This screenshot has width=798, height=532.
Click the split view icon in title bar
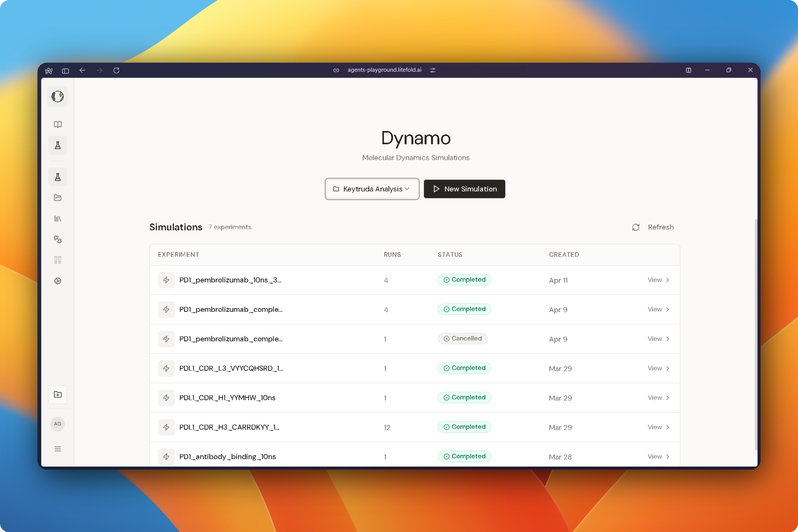[688, 70]
